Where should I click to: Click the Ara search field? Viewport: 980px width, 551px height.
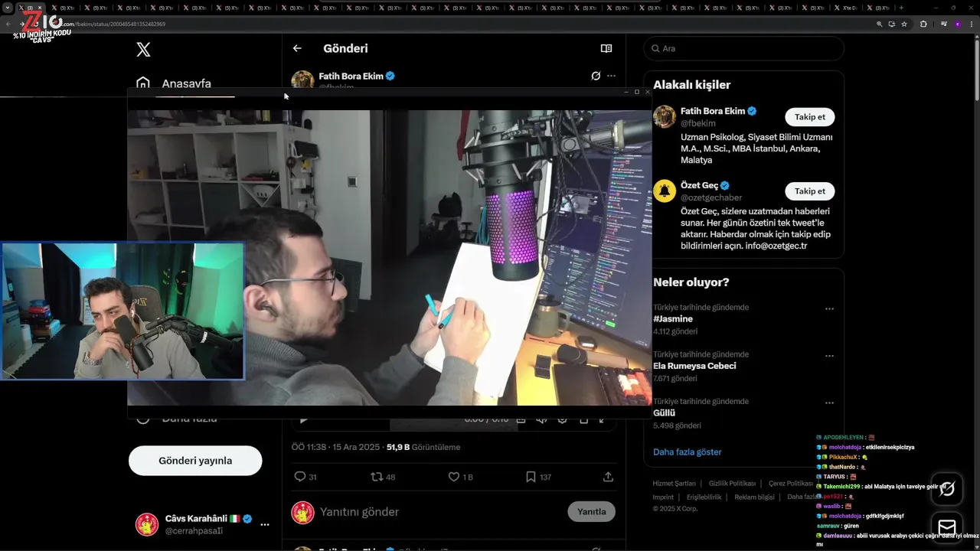743,48
